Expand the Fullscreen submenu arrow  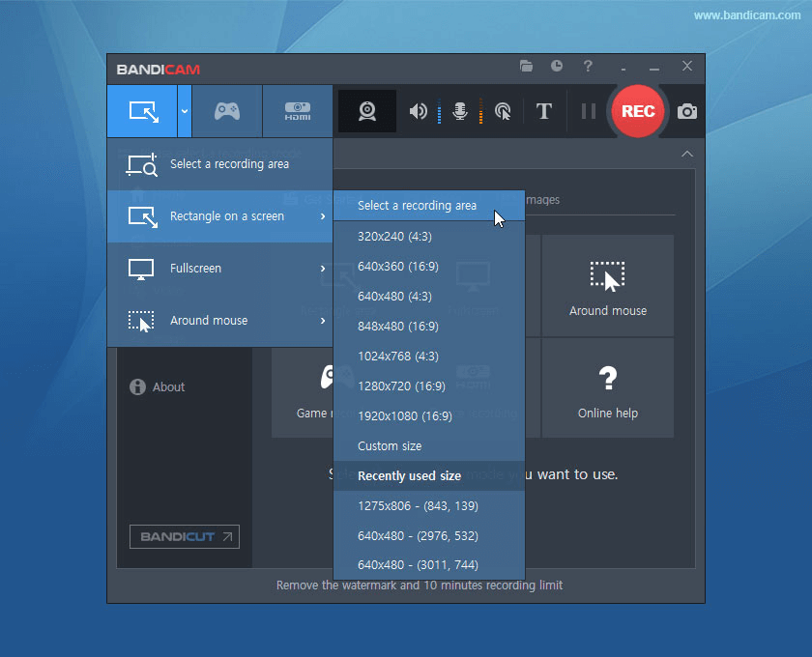pos(323,269)
